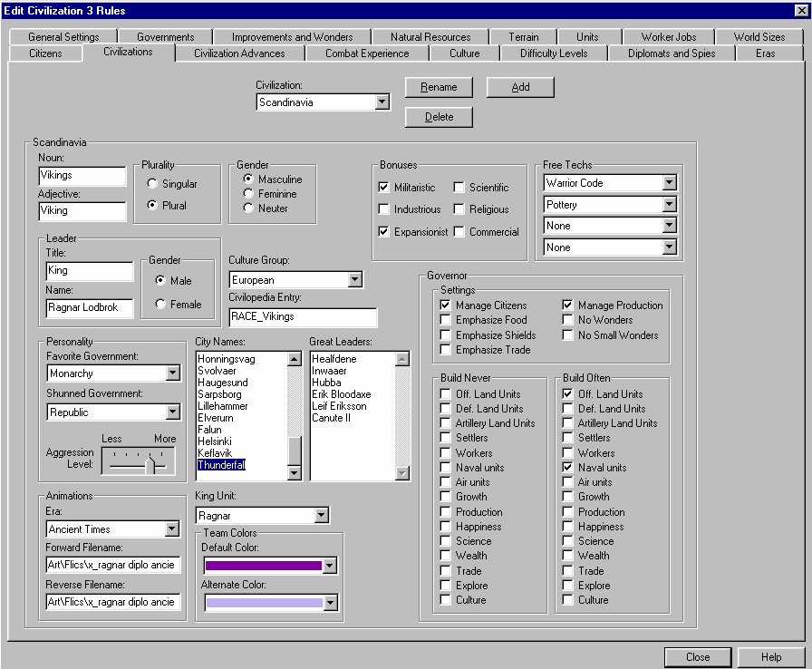Select Erik Bloodaxe in Great Leaders list
Screen dimensions: 812x669
342,394
